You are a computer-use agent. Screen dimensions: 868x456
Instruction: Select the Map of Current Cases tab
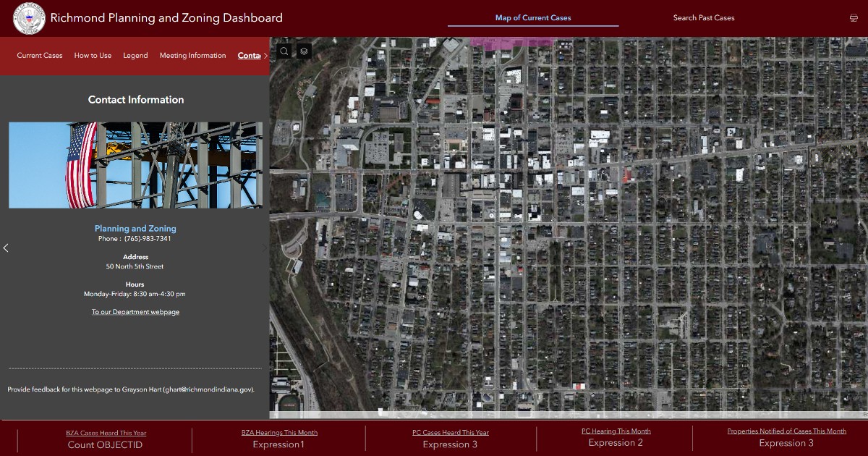533,17
